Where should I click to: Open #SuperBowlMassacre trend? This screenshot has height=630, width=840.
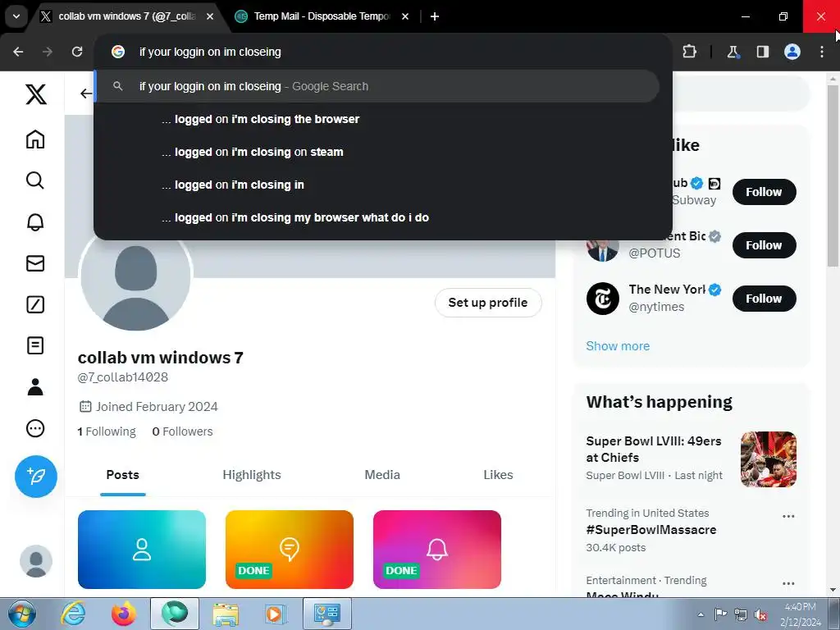tap(651, 530)
